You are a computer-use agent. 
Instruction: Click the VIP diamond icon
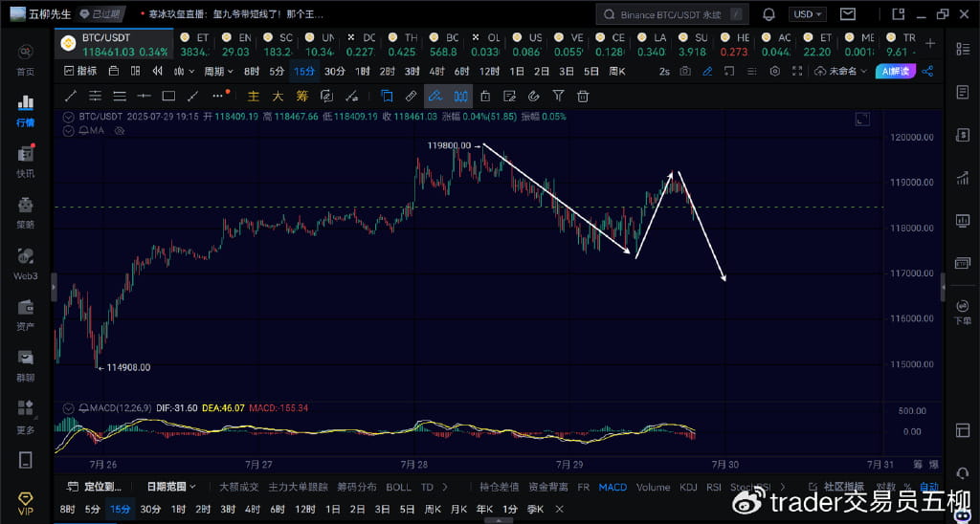coord(25,503)
